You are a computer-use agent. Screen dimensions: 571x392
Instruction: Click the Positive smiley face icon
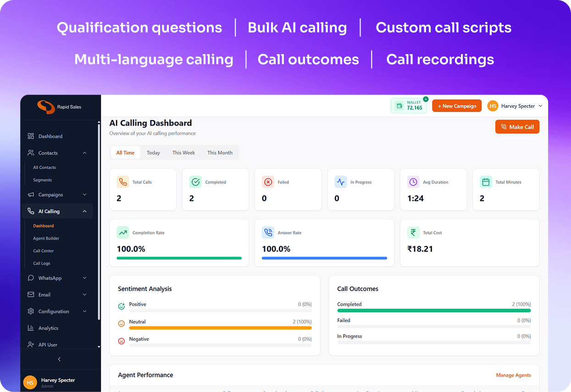(x=122, y=306)
